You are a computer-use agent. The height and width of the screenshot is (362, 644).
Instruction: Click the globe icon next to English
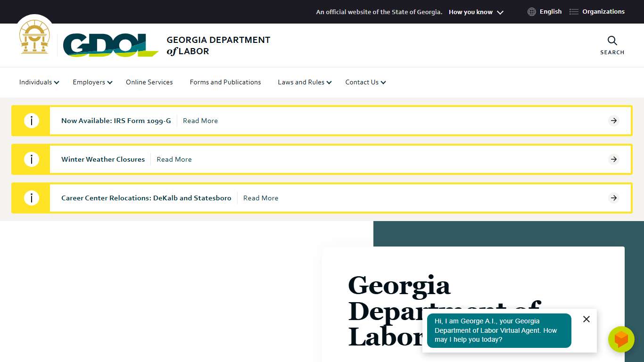click(531, 11)
